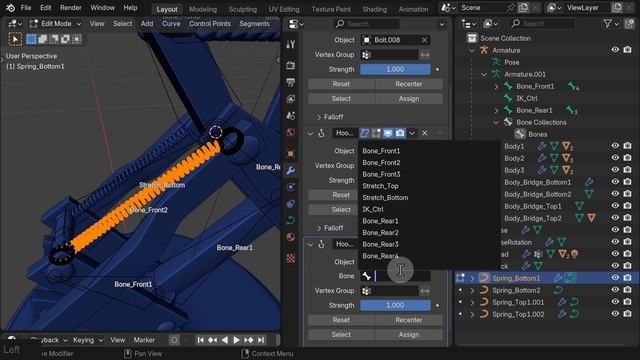
Task: Expand Spring_Bottom2 in the outliner
Action: [472, 290]
